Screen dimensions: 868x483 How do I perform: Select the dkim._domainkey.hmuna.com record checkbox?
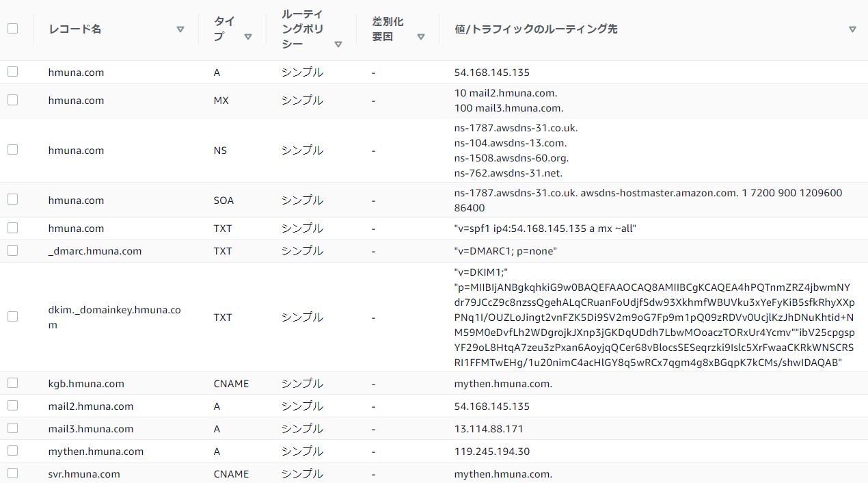point(12,317)
